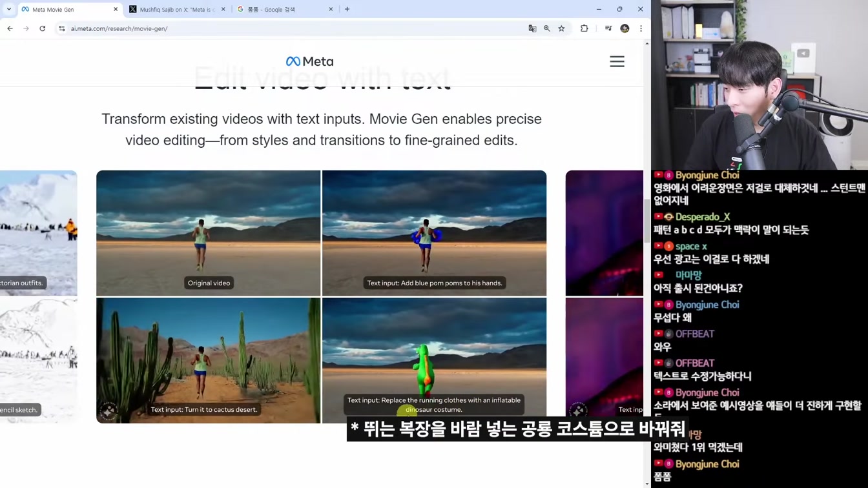
Task: Open the Meta hamburger menu
Action: coord(617,61)
